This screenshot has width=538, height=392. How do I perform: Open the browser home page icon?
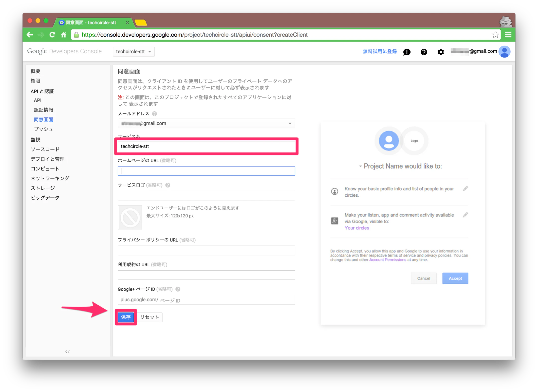coord(64,35)
